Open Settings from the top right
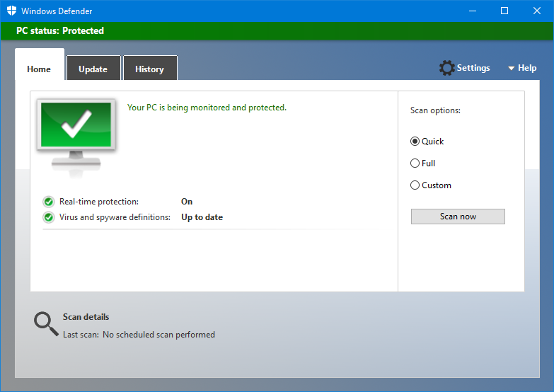 [x=473, y=68]
